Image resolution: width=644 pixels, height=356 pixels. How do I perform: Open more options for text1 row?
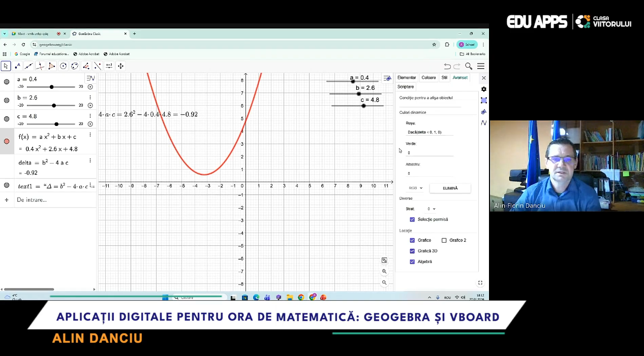point(90,185)
